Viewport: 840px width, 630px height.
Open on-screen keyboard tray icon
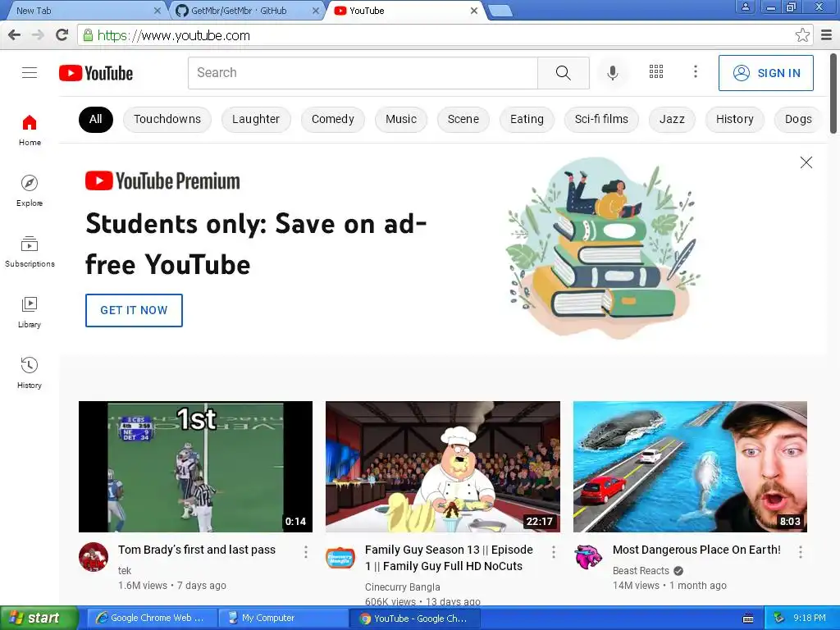coord(748,619)
